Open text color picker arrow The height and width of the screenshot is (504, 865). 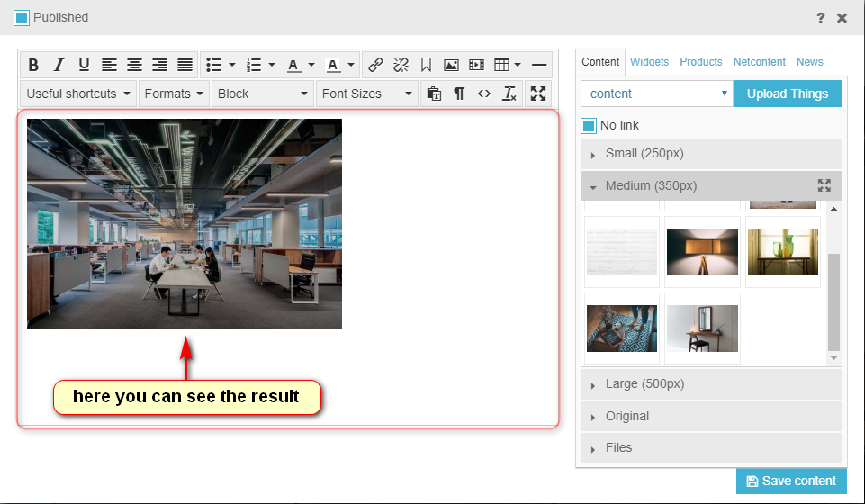pyautogui.click(x=311, y=65)
